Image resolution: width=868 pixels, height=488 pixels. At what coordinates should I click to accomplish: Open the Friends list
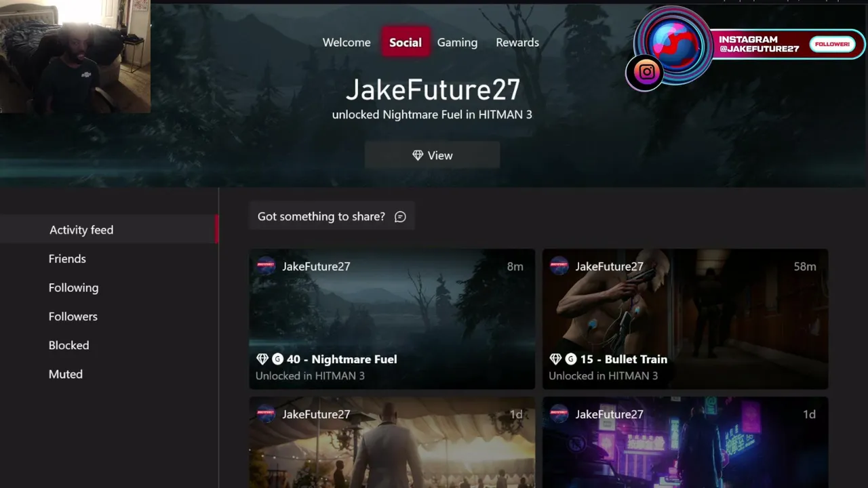67,259
